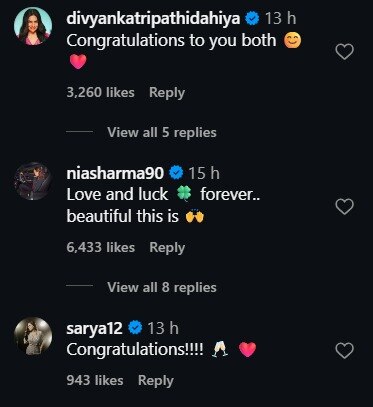Open the niasharma90 username link
This screenshot has height=407, width=373.
(115, 173)
